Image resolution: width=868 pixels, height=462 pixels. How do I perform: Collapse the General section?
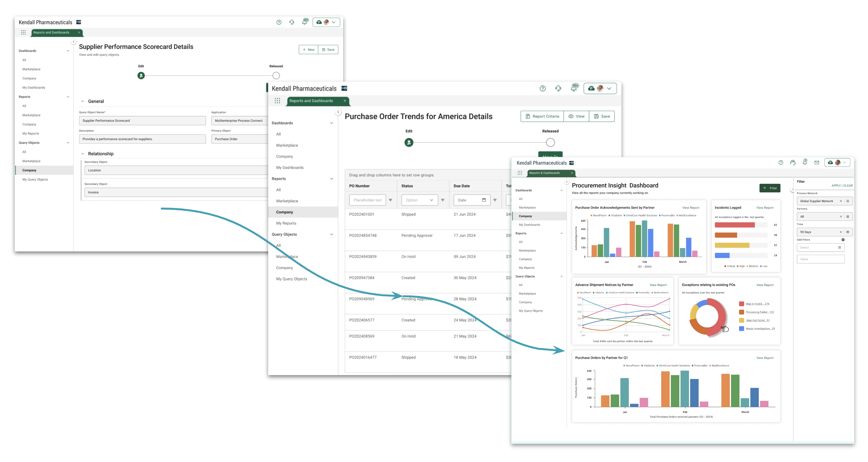(x=83, y=101)
